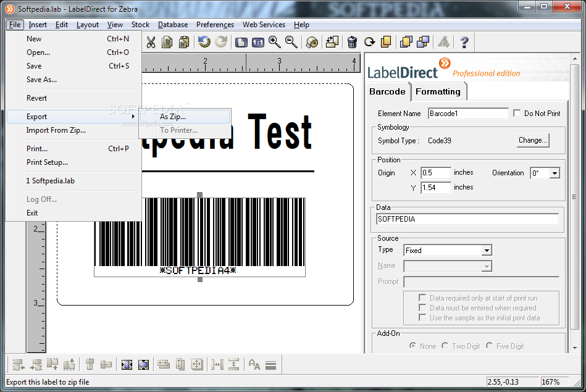Open recent file 1 Softpedia.lab
The width and height of the screenshot is (586, 392).
point(74,181)
